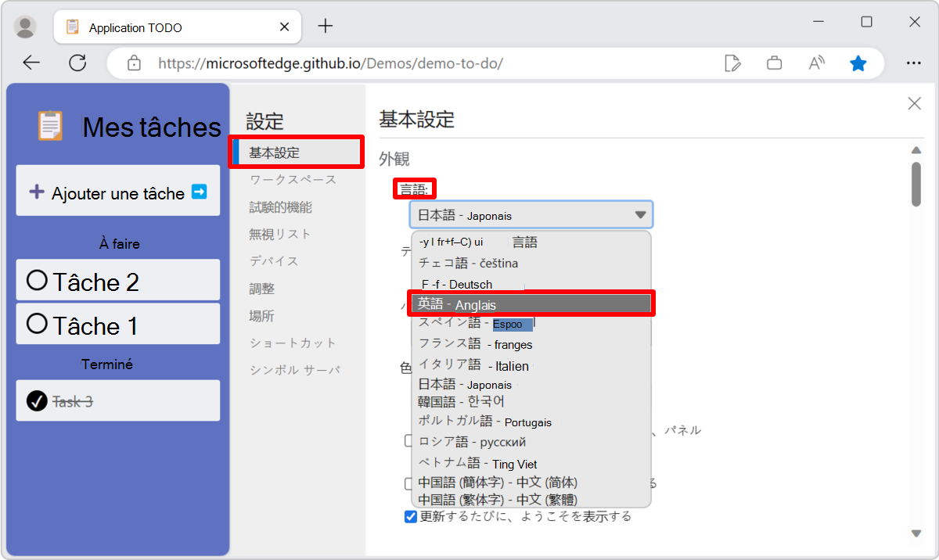The width and height of the screenshot is (939, 560).
Task: Click the browser profile avatar icon
Action: [x=24, y=26]
